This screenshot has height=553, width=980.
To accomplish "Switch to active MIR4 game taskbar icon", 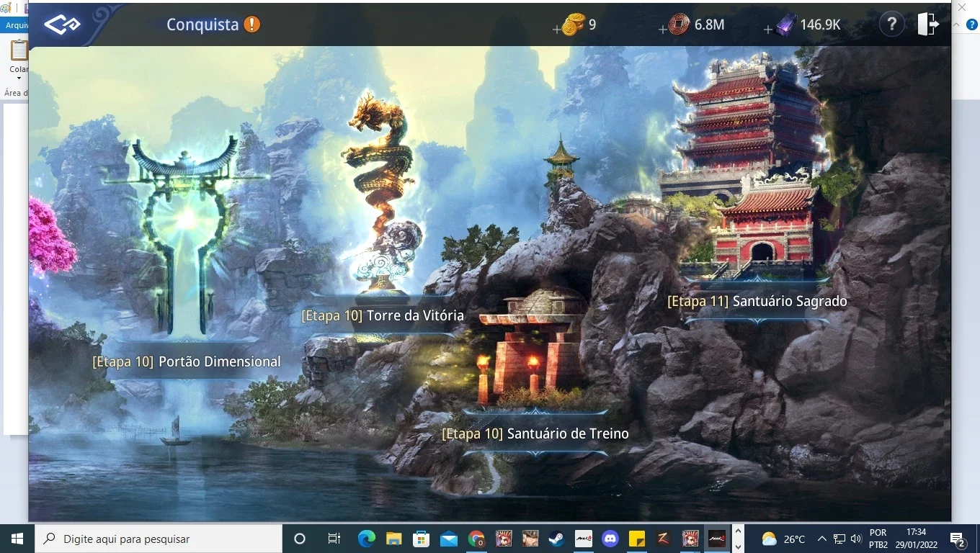I will coord(718,539).
